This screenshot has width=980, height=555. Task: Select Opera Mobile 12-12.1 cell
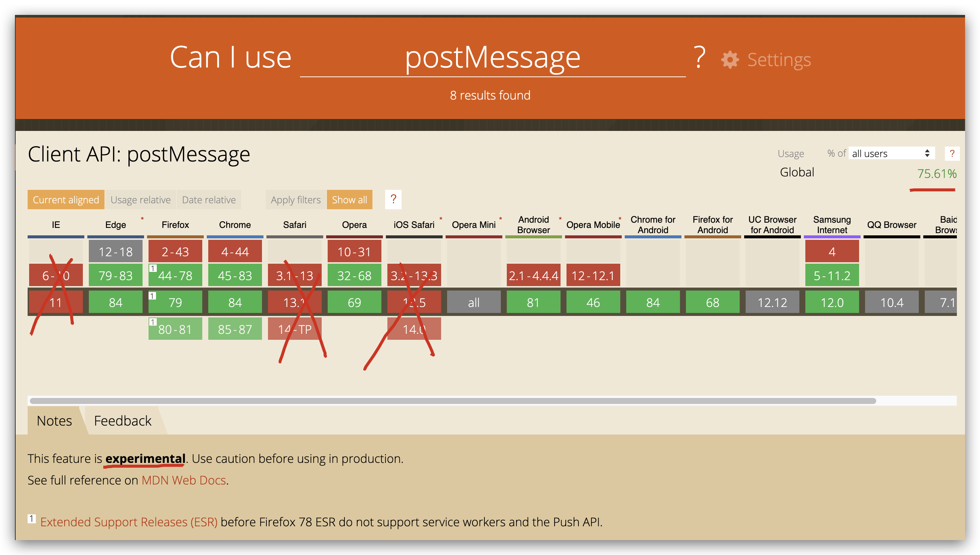click(593, 275)
